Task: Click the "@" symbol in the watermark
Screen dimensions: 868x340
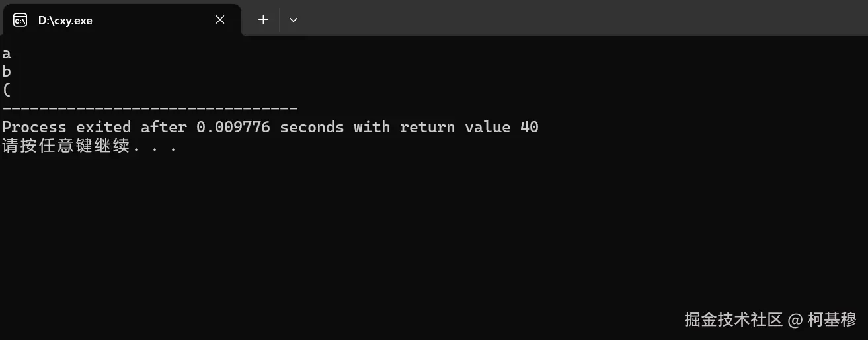Action: 796,320
